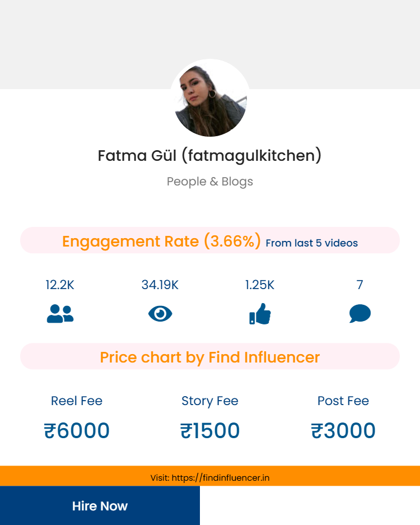Click the ₹6000 reel price
420x525 pixels.
(77, 431)
